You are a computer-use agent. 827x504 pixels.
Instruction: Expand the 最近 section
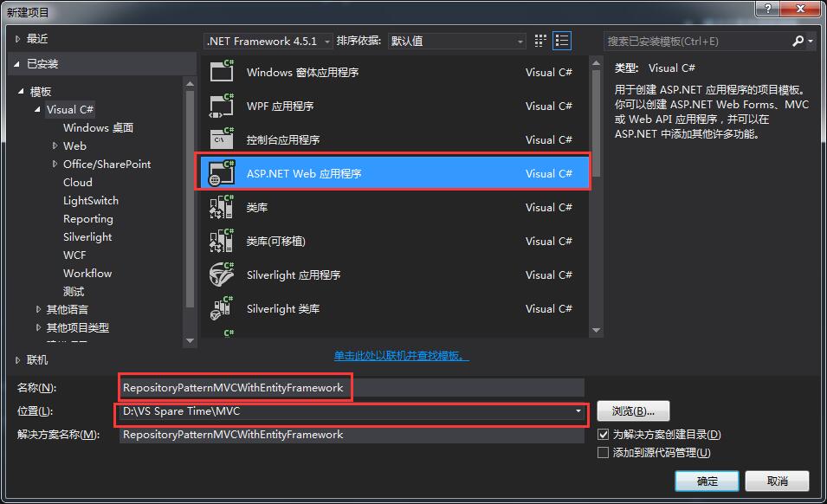17,38
